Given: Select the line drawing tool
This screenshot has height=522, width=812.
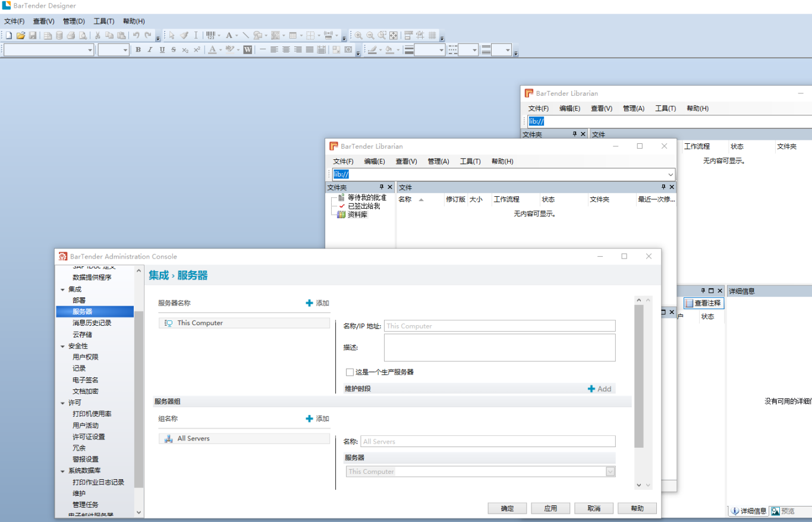Looking at the screenshot, I should (246, 36).
